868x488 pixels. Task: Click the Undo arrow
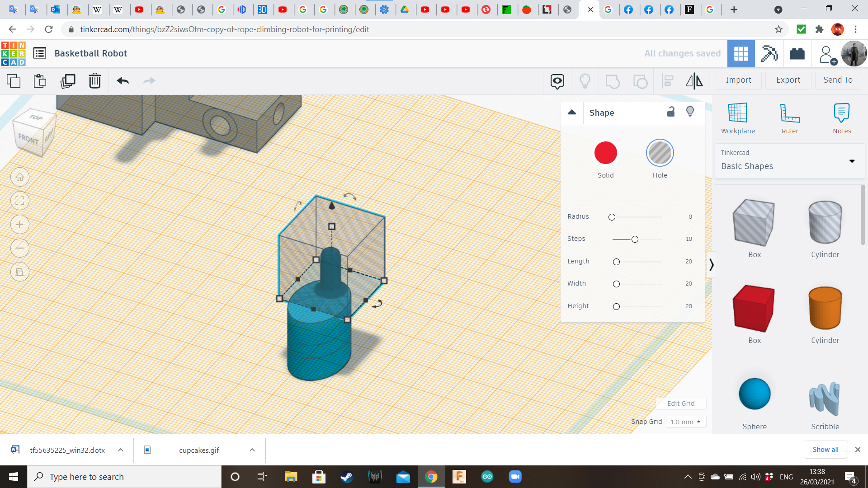coord(123,81)
